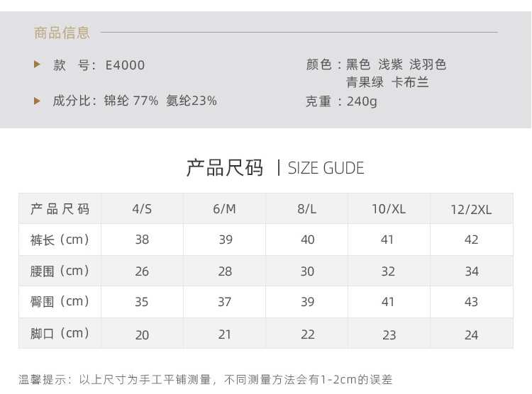Select the 6/M size column header
The height and width of the screenshot is (394, 532).
coord(224,208)
